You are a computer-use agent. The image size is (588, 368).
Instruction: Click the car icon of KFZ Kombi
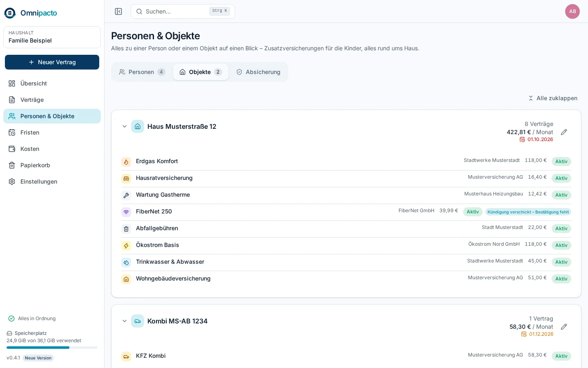click(x=126, y=357)
